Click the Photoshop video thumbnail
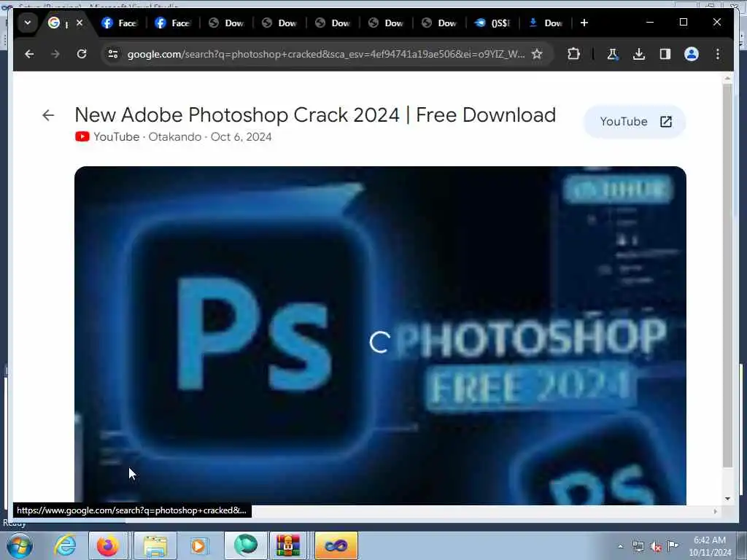 point(380,335)
